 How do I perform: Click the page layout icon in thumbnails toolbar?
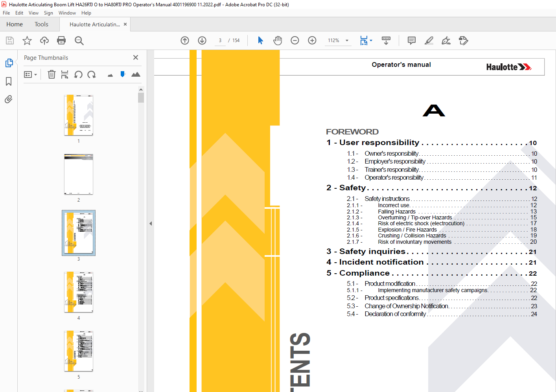(65, 74)
